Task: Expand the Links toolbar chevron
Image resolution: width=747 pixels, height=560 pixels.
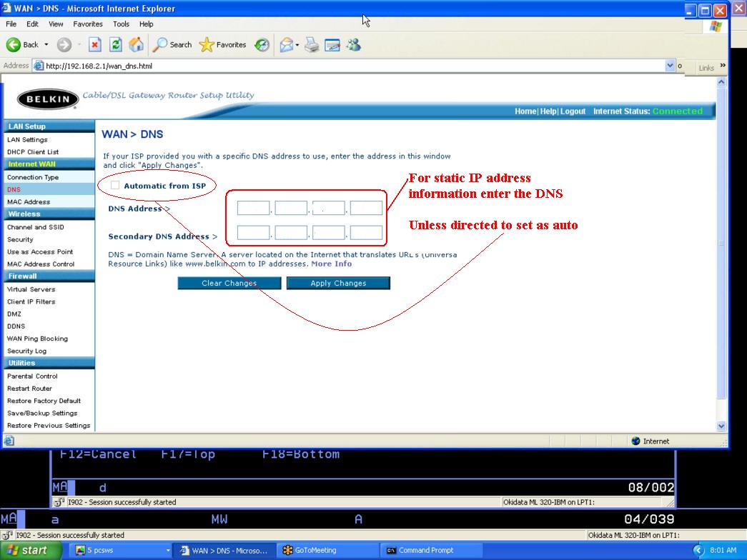Action: pos(723,65)
